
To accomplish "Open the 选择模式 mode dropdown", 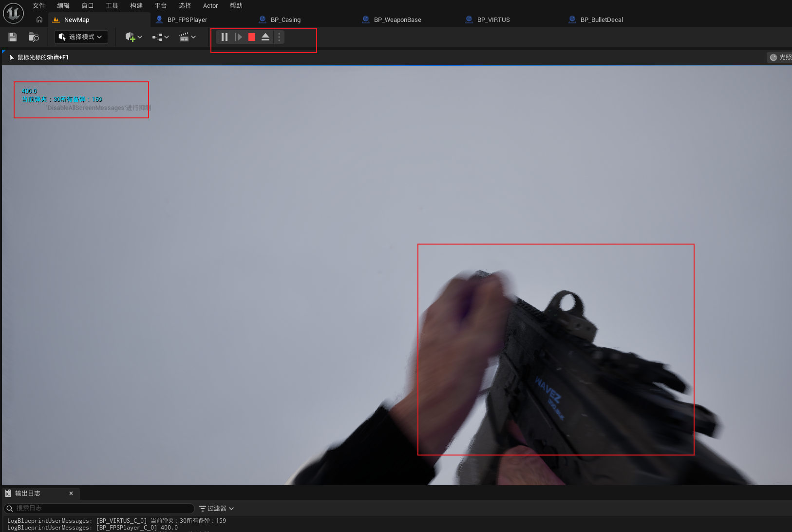I will pyautogui.click(x=81, y=37).
